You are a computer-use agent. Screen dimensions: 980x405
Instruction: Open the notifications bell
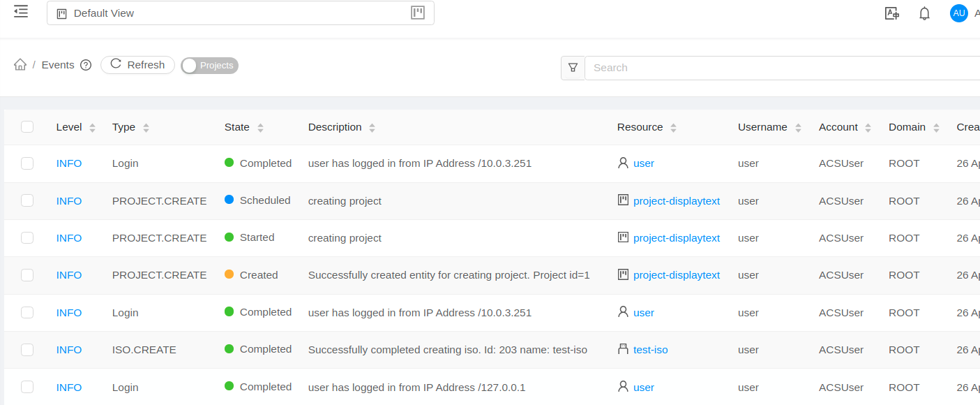point(924,13)
